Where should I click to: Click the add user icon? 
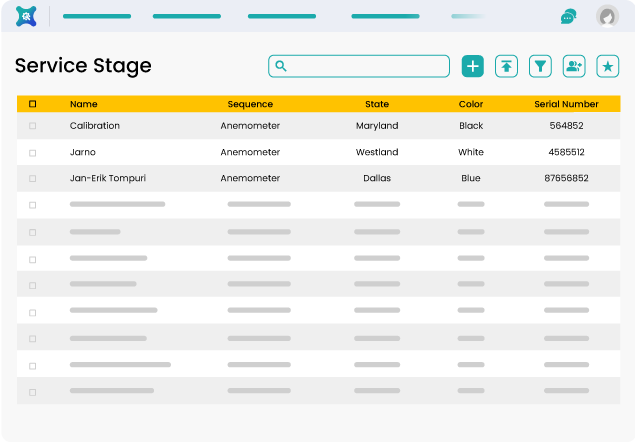coord(574,66)
